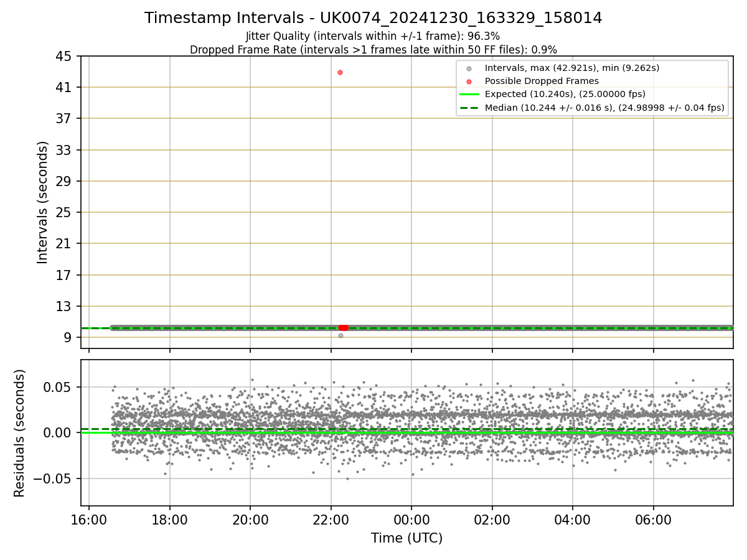Image resolution: width=747 pixels, height=560 pixels.
Task: Click the dashed green line sample in the legend
Action: [x=469, y=108]
